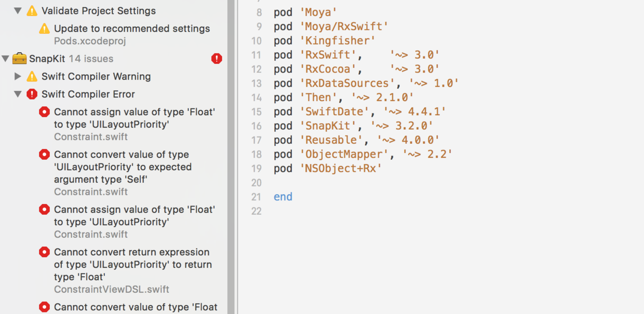Click the red error badge beside SnapKit
The image size is (644, 314).
[217, 59]
